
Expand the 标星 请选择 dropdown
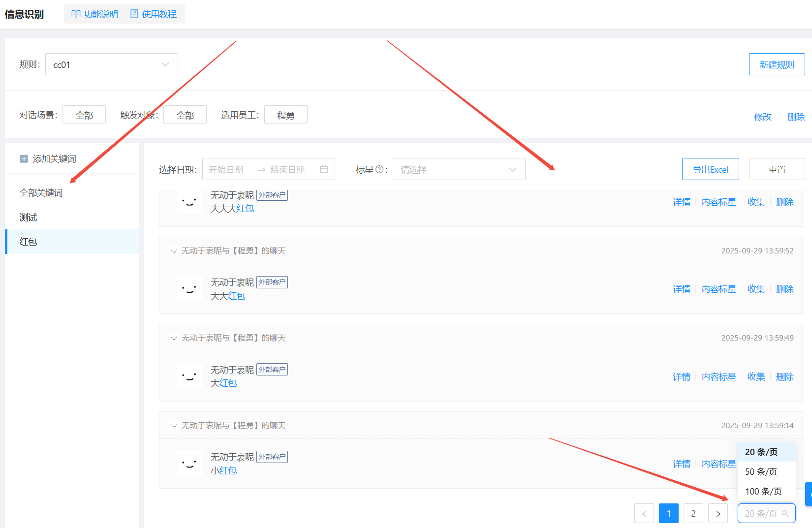pos(459,169)
